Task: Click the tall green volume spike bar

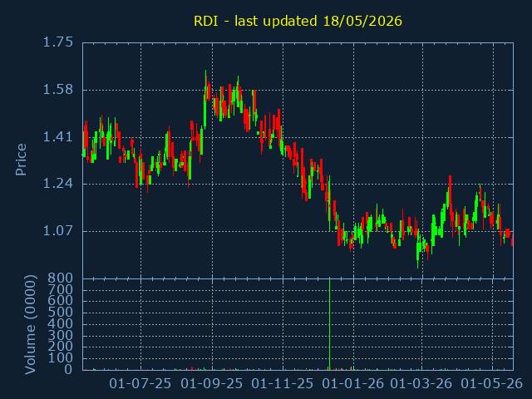Action: 329,324
